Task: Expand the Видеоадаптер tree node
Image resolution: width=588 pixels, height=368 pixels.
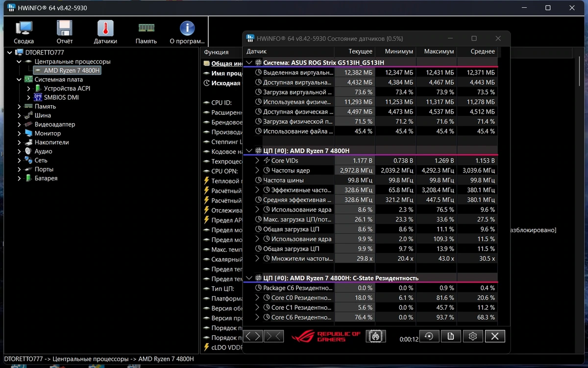Action: pos(19,124)
